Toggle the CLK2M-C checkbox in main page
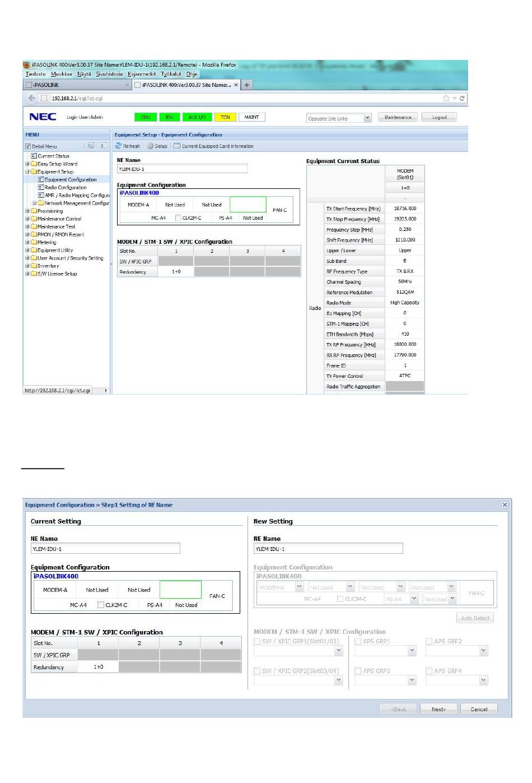 pyautogui.click(x=178, y=218)
